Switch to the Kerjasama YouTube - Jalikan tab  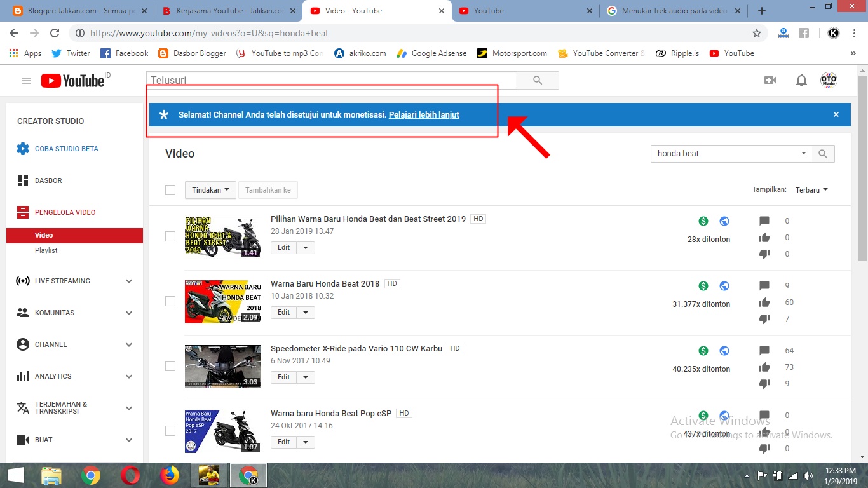228,11
